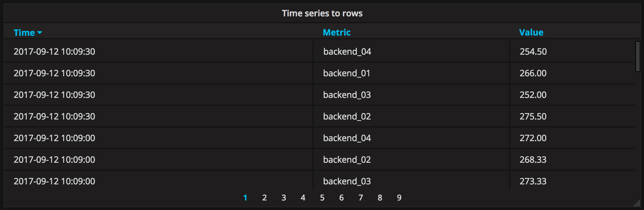The image size is (644, 210).
Task: Sort table by Time column
Action: (x=24, y=33)
